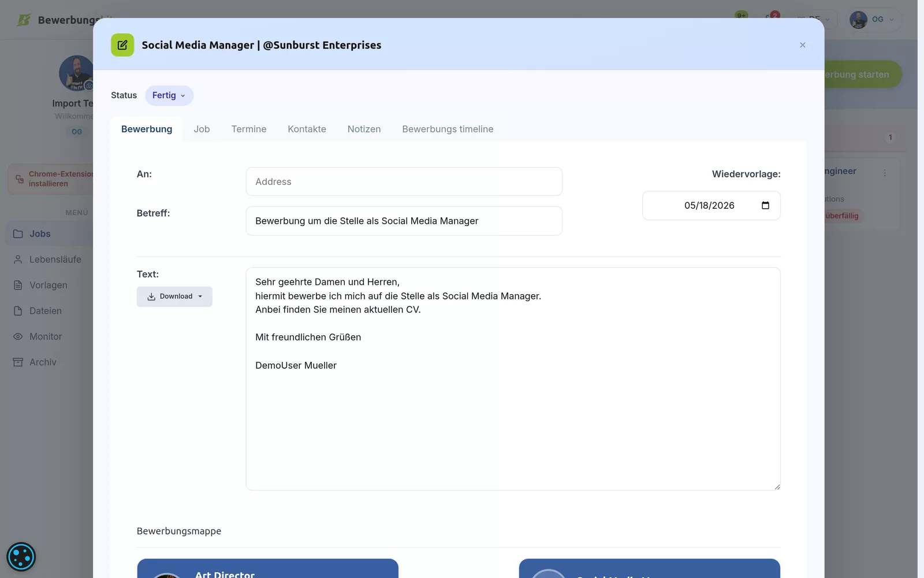924x578 pixels.
Task: Open the Fertig status dropdown
Action: click(x=169, y=95)
